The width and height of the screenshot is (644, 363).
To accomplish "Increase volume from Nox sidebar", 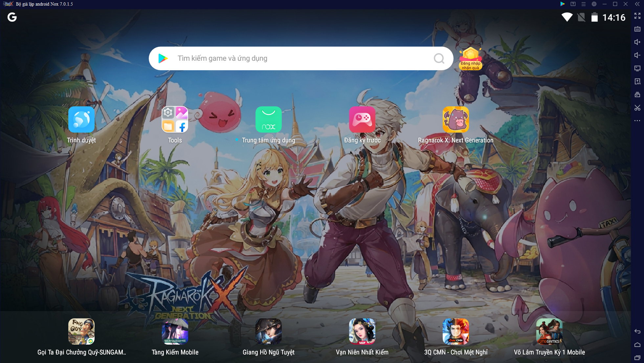I will (637, 42).
